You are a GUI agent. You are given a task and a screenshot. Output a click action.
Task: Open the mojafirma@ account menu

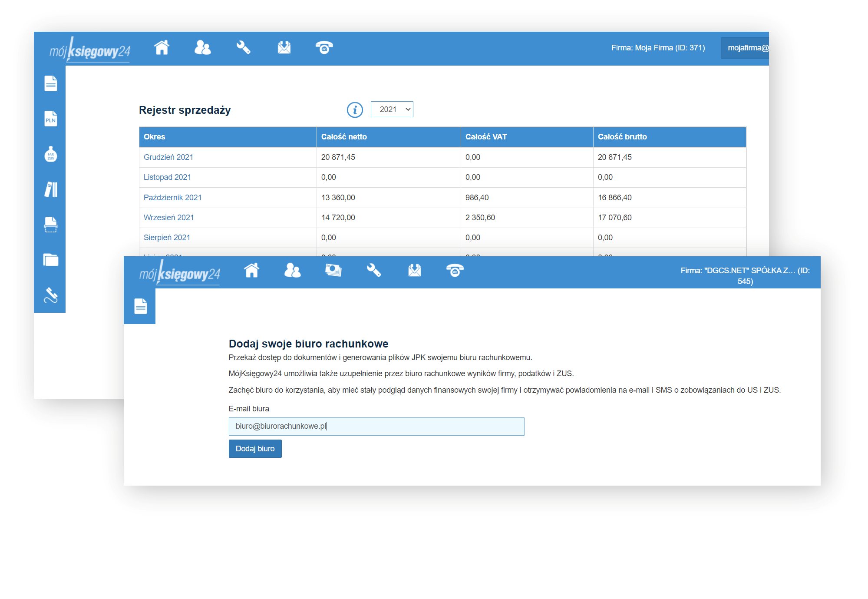click(x=745, y=48)
